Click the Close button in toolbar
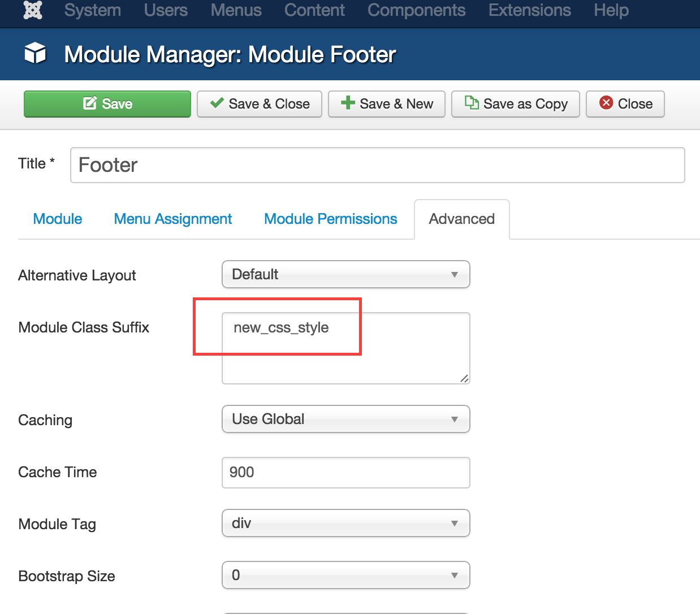700x614 pixels. [625, 104]
